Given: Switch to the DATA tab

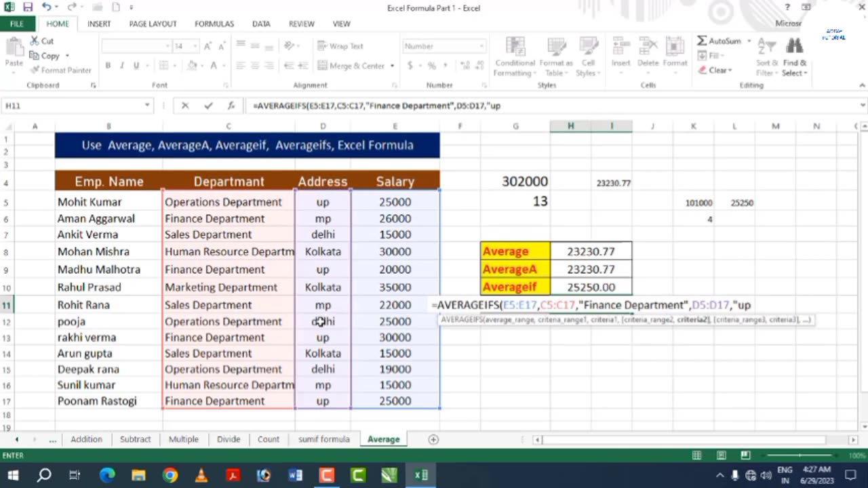Looking at the screenshot, I should coord(261,24).
